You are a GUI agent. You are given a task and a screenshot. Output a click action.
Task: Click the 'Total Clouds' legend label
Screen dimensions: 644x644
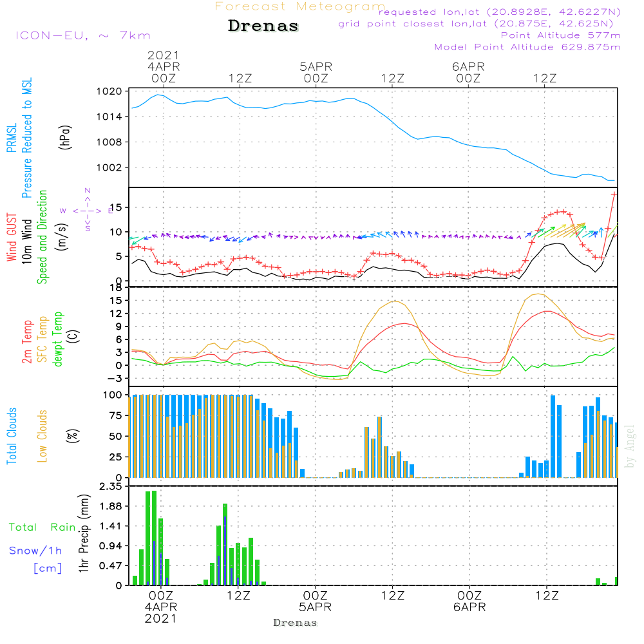point(12,436)
